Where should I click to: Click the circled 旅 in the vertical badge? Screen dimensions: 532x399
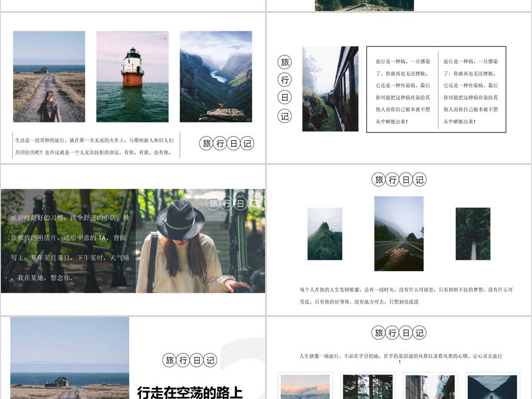coord(285,63)
